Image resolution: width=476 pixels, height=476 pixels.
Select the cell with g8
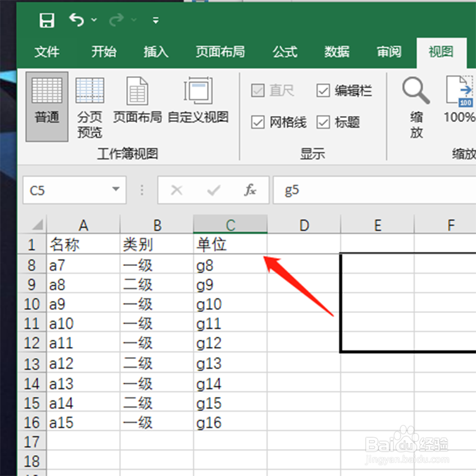pyautogui.click(x=230, y=265)
